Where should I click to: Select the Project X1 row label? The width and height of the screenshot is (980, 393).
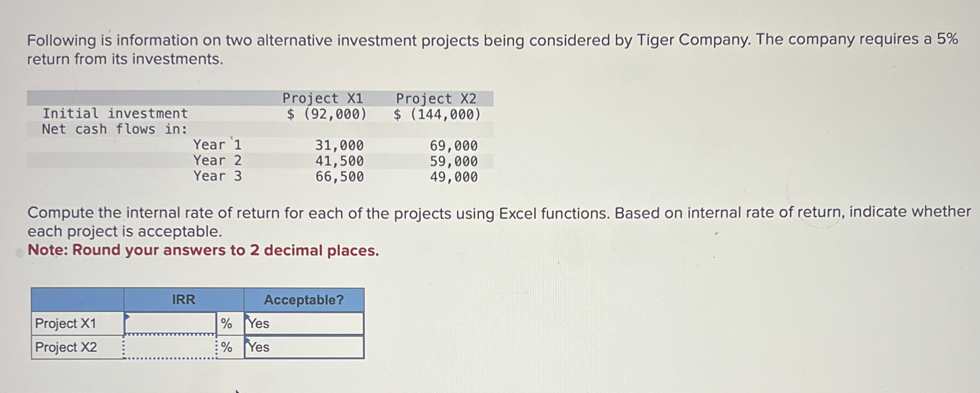click(65, 324)
